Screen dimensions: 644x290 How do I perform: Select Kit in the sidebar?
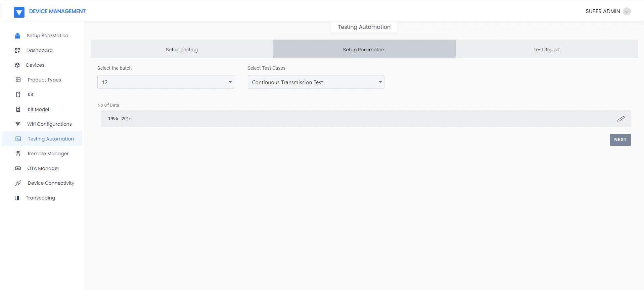42,95
